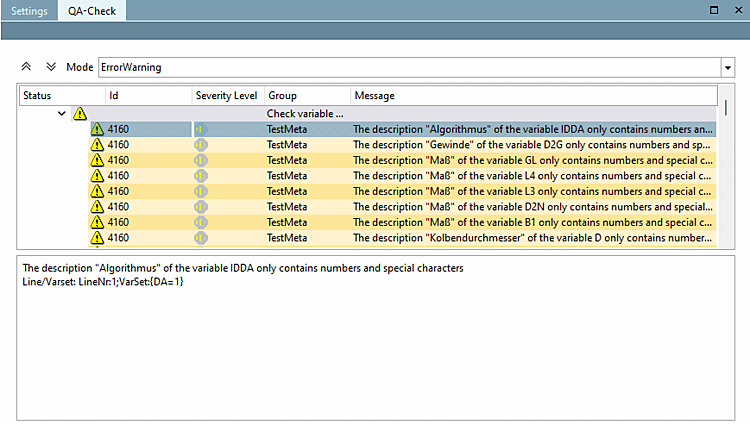Click the warning icon in the Gewinde row
The image size is (750, 425).
[x=97, y=144]
